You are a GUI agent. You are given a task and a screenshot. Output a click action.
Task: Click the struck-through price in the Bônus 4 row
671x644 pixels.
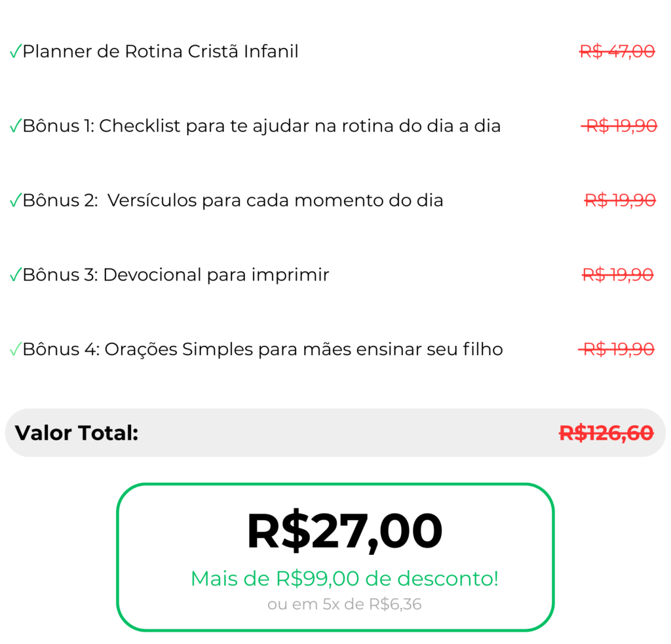[617, 350]
